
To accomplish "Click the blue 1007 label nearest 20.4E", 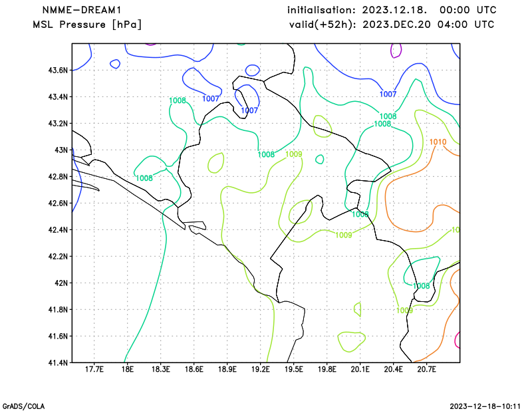I will coord(388,94).
